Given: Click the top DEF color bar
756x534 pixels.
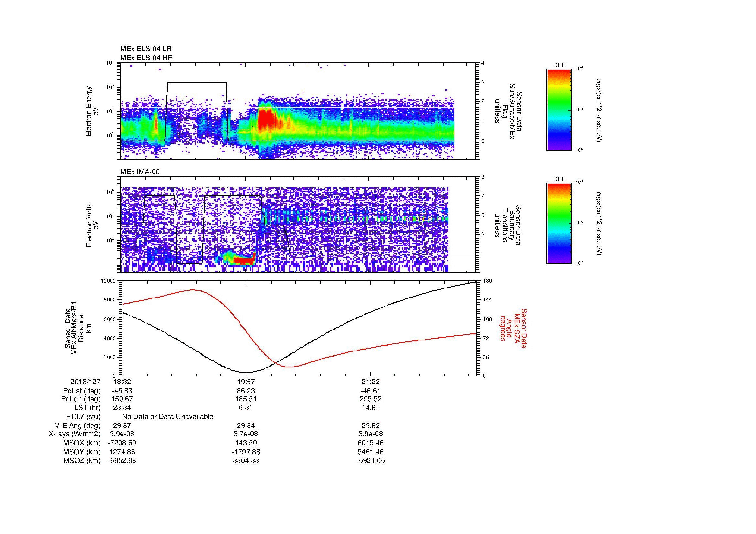Looking at the screenshot, I should (559, 110).
